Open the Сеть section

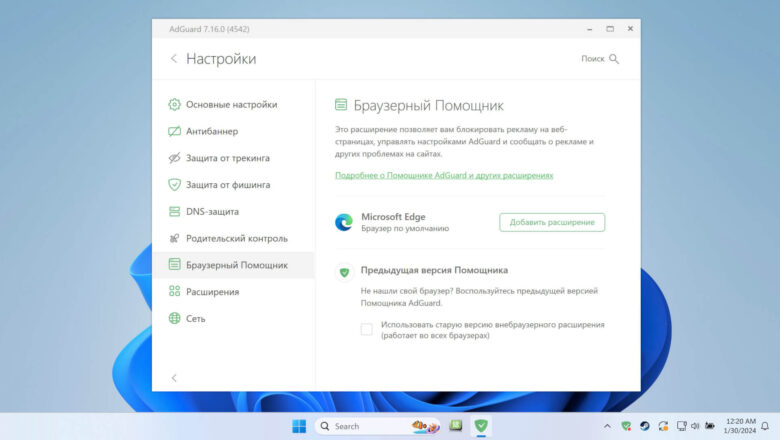pos(195,319)
